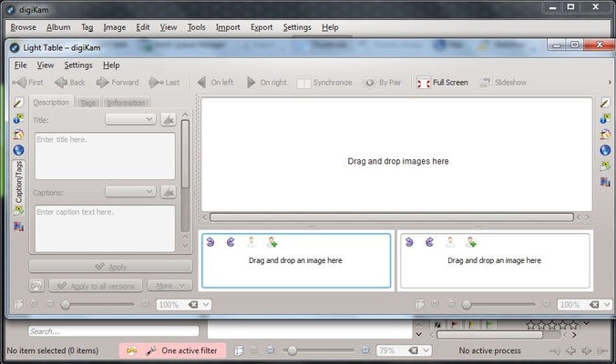Open left sidebar Tools icon at bottom
The image size is (616, 364).
(18, 227)
